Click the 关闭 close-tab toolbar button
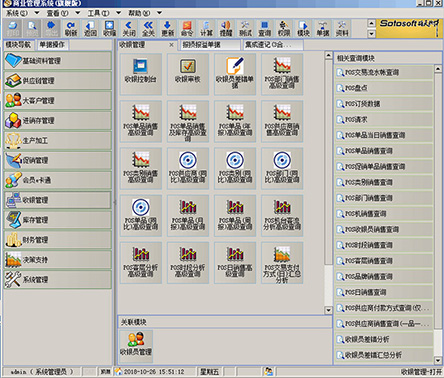Screen dimensions: 444x378 [x=129, y=28]
